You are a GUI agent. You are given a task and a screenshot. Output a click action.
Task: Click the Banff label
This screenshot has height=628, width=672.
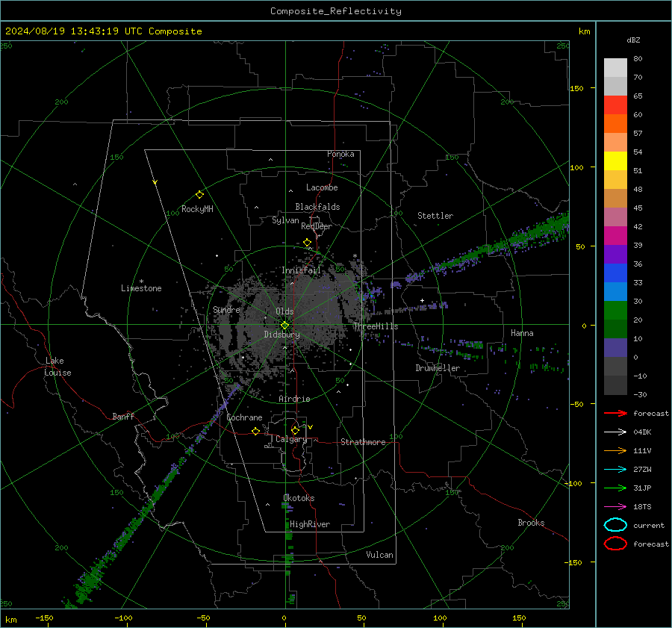(123, 417)
